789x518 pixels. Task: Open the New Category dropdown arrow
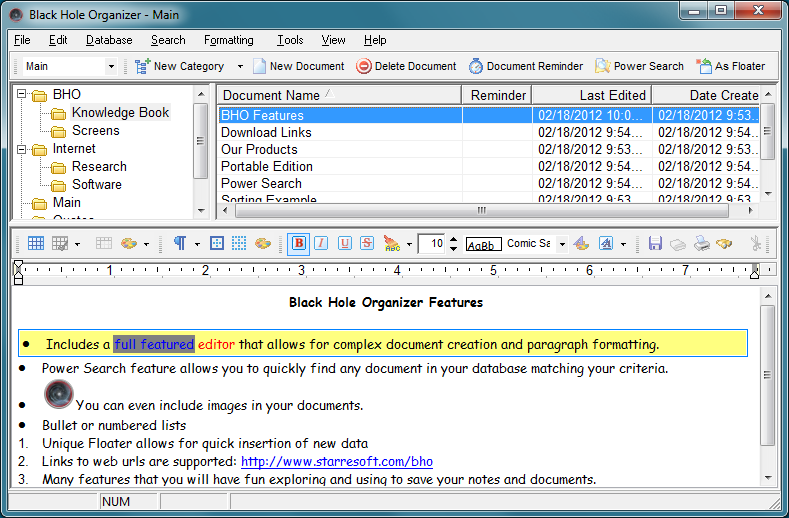point(240,66)
